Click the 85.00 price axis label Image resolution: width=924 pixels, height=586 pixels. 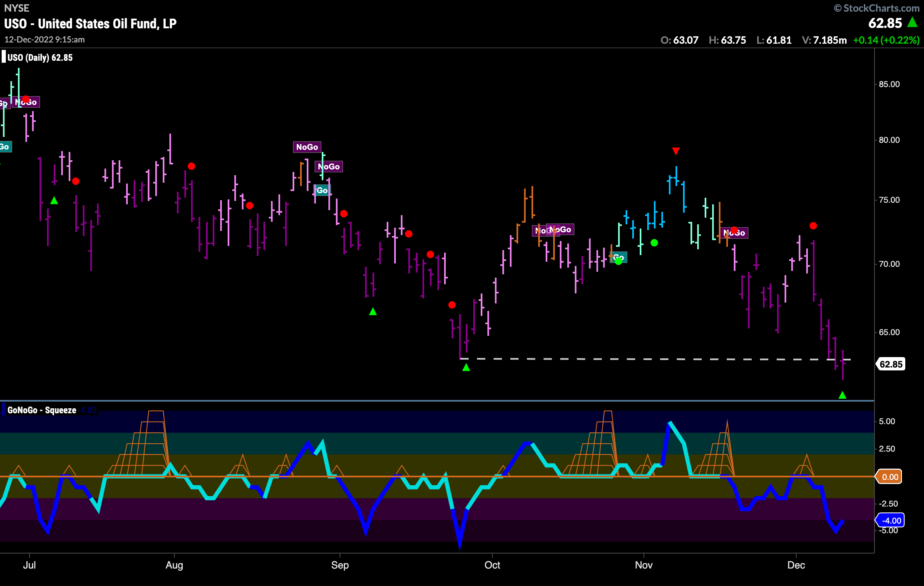click(889, 84)
